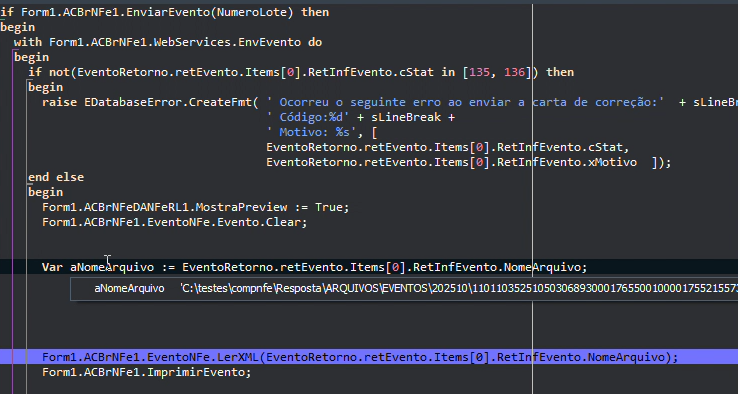Click the 'Ocorreu o seguinte erro' string literal
This screenshot has height=394, width=740.
point(465,102)
